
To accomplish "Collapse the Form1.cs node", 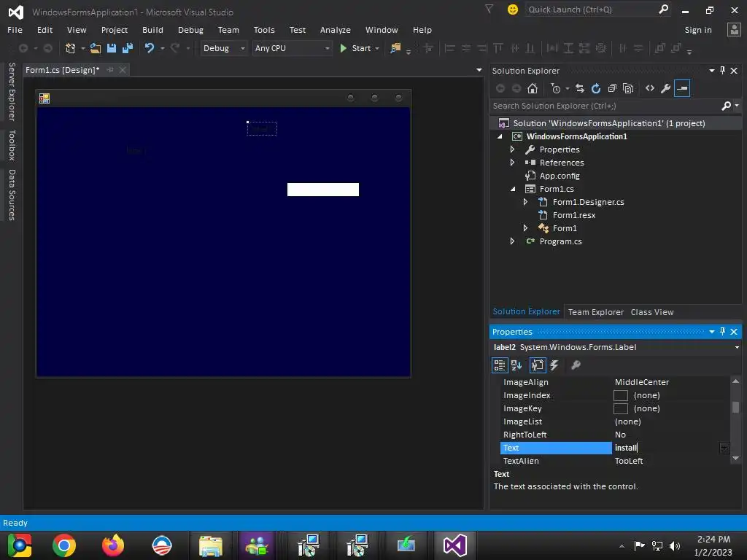I will pyautogui.click(x=513, y=189).
